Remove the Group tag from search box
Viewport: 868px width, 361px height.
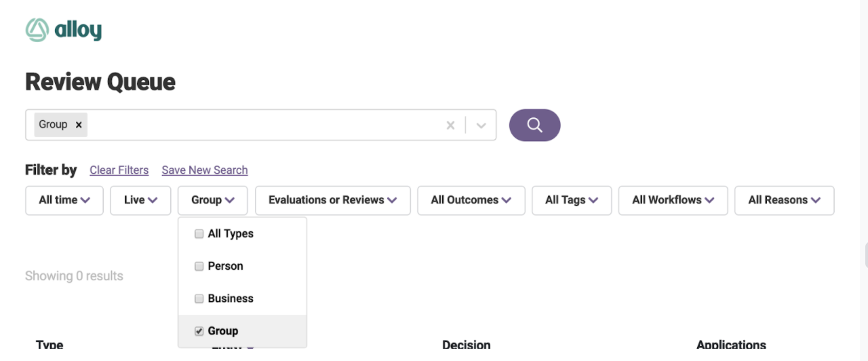pos(79,125)
